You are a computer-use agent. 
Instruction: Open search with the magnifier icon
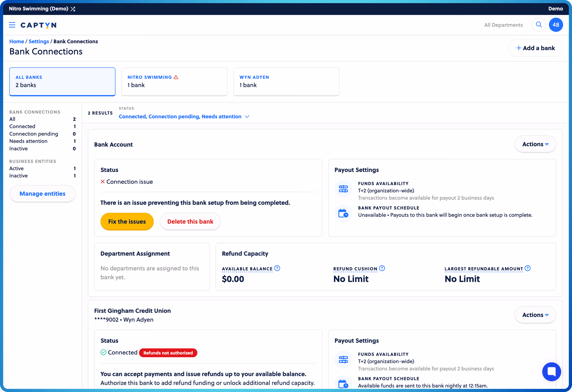point(539,25)
